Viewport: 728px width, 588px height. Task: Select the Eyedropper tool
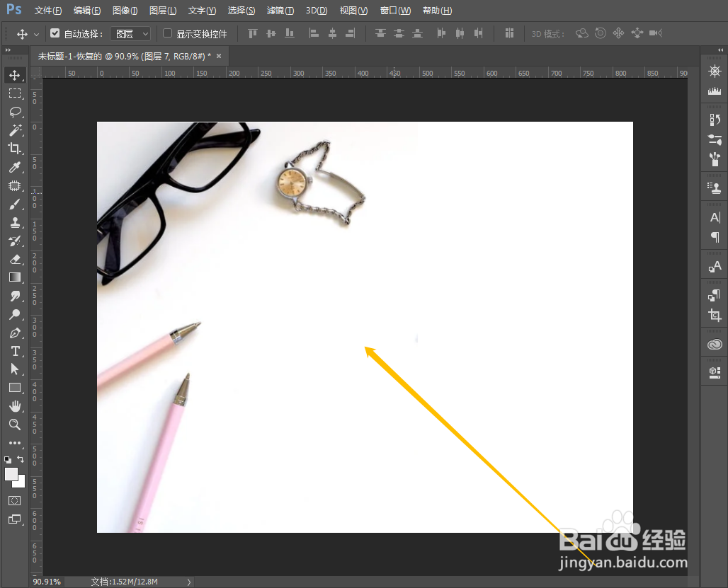tap(15, 167)
